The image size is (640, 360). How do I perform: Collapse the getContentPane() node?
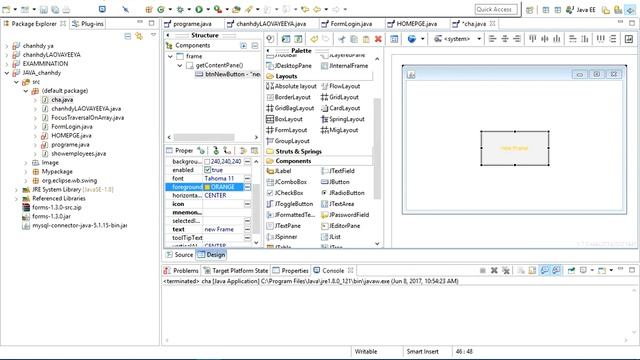[x=180, y=65]
